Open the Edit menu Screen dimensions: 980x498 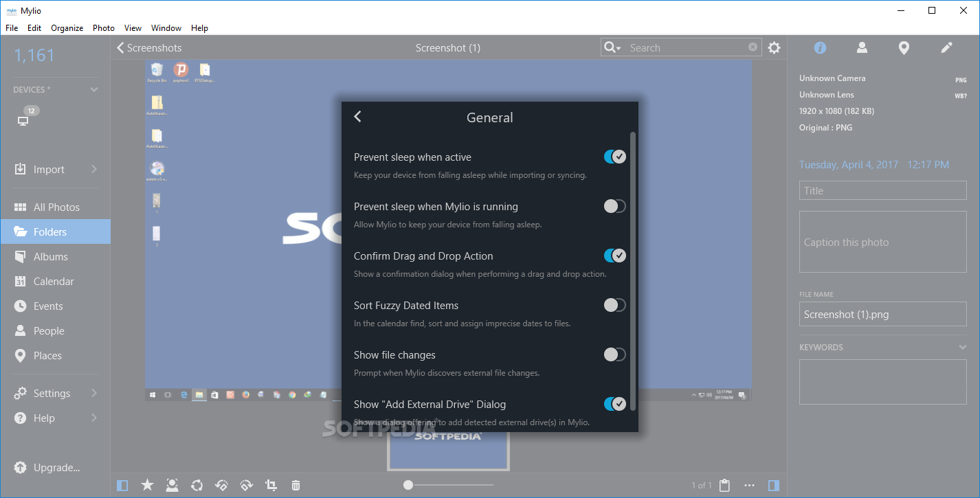[34, 28]
